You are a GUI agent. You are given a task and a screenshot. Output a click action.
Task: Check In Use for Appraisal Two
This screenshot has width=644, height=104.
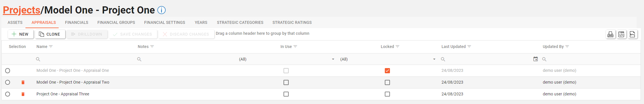tap(286, 82)
